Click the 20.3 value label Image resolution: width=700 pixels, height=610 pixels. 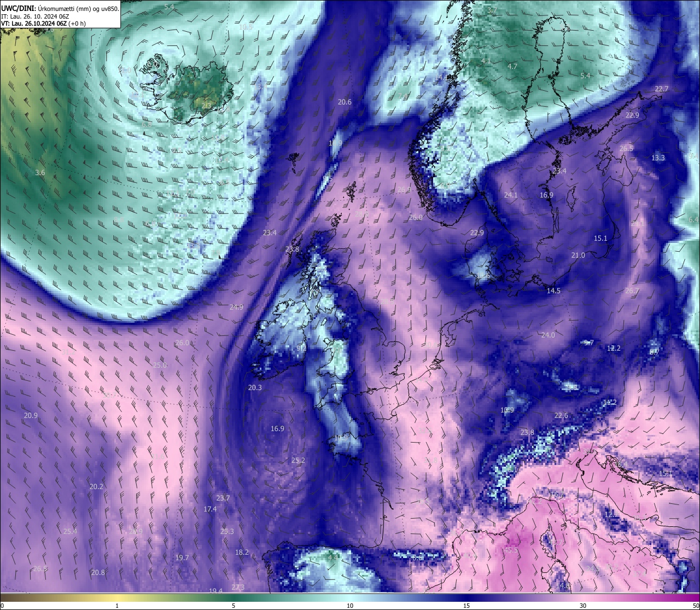[255, 388]
